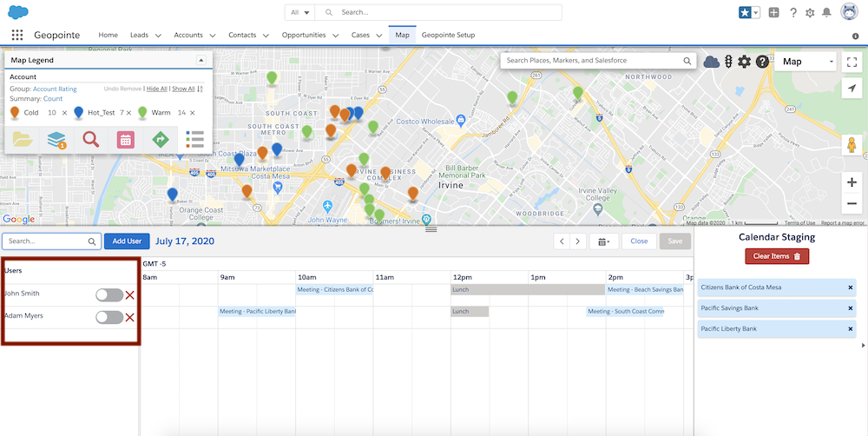This screenshot has width=868, height=436.
Task: Click the Close calendar button
Action: point(639,241)
